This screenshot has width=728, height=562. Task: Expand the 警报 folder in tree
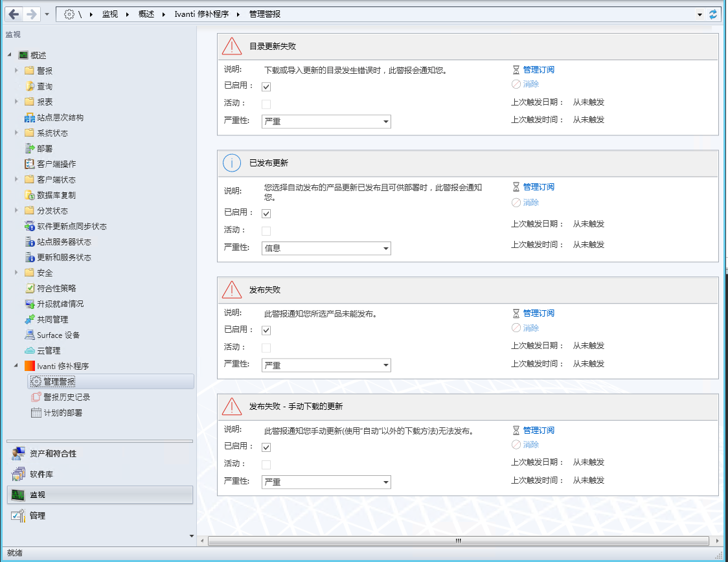[x=16, y=71]
